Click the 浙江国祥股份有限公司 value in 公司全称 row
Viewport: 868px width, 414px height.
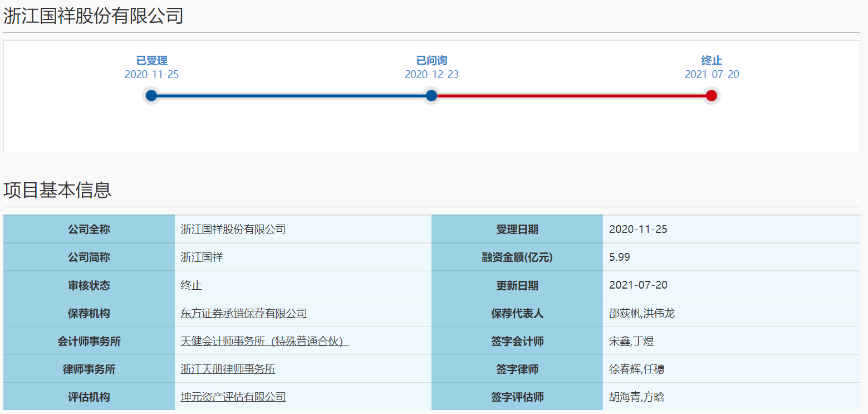(233, 229)
